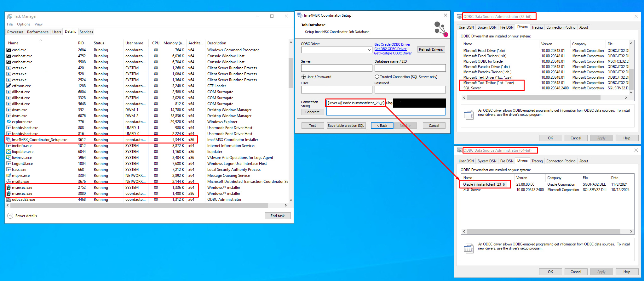This screenshot has height=281, width=644.
Task: Switch to the Performance tab in Task Manager
Action: click(x=38, y=32)
